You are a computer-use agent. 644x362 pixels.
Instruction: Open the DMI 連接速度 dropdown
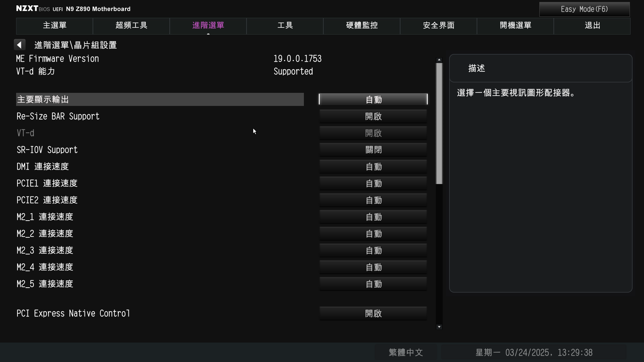(x=373, y=167)
